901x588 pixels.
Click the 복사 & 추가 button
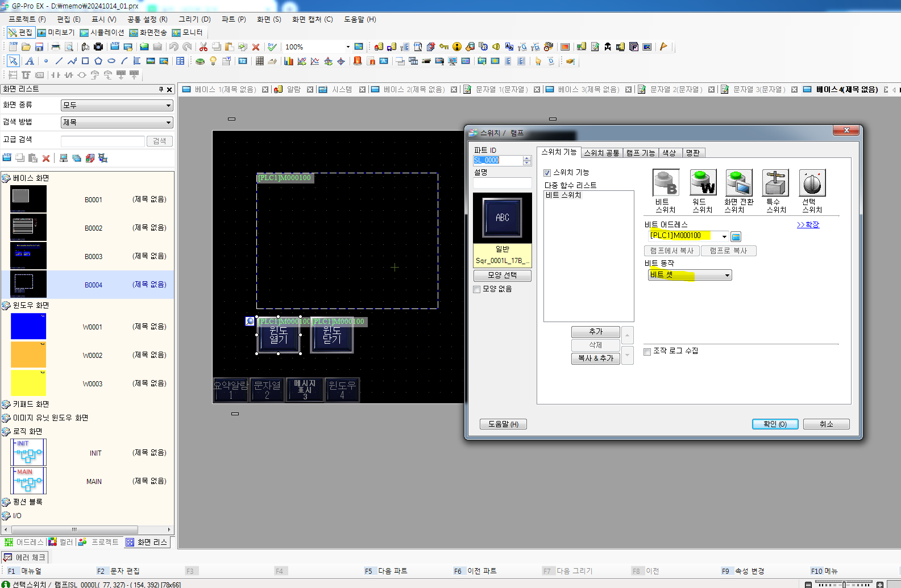(x=595, y=358)
